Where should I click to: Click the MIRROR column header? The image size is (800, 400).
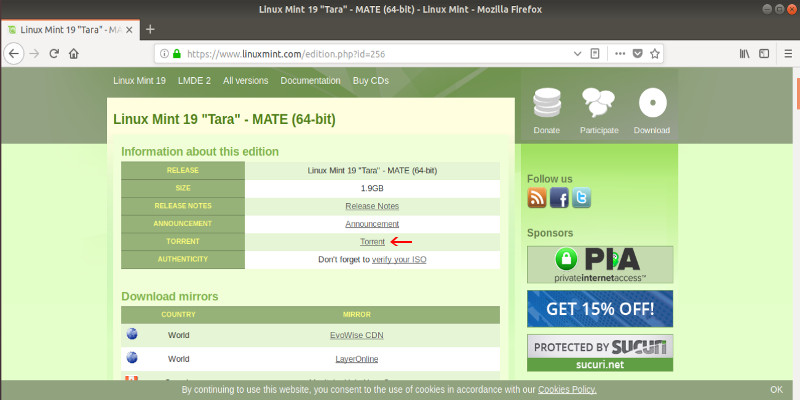coord(357,315)
